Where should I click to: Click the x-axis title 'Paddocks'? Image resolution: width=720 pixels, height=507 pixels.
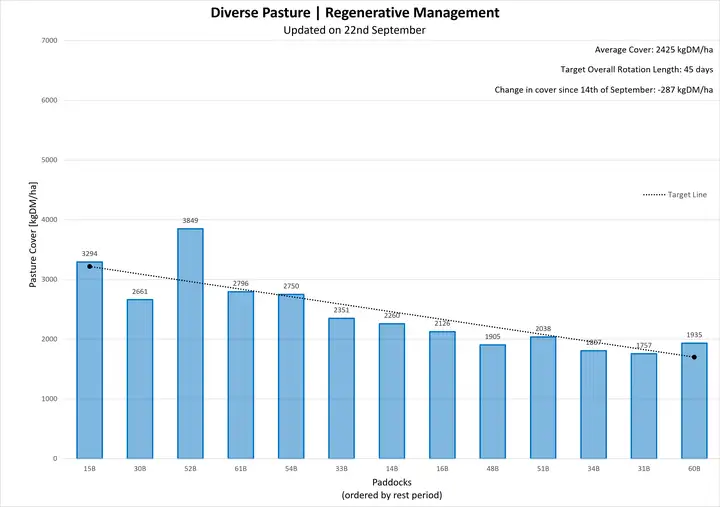coord(392,483)
